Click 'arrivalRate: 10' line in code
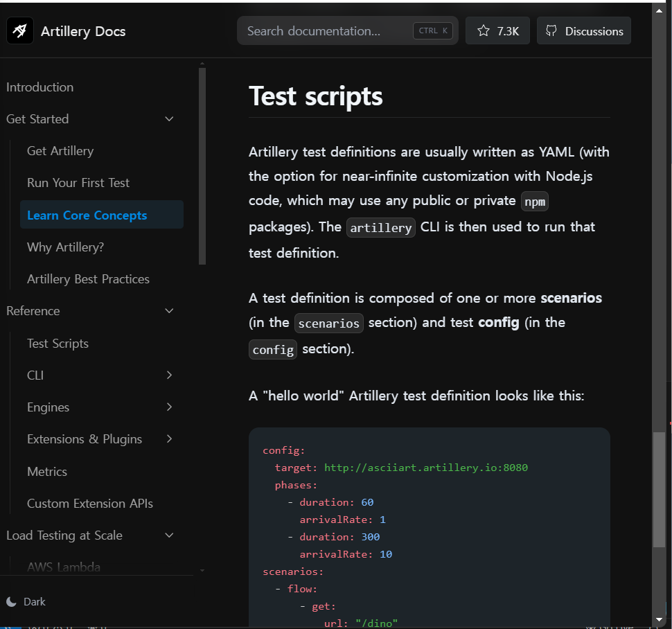Screen dimensions: 672x629 click(346, 554)
